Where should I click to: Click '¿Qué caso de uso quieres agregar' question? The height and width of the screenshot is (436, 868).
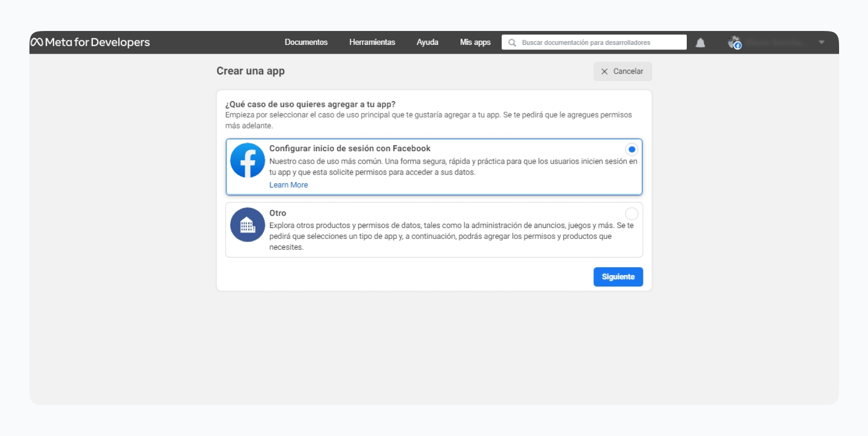tap(310, 104)
